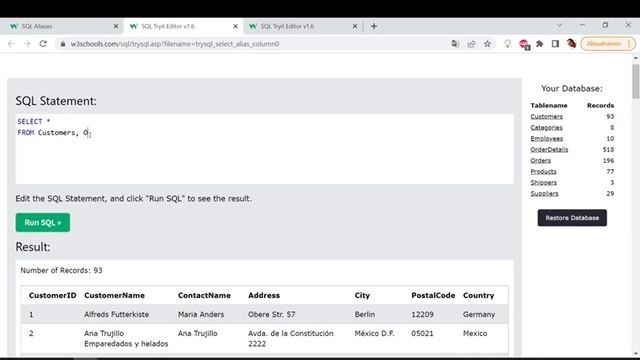
Task: Click the '05021' postal code cell
Action: click(x=422, y=333)
